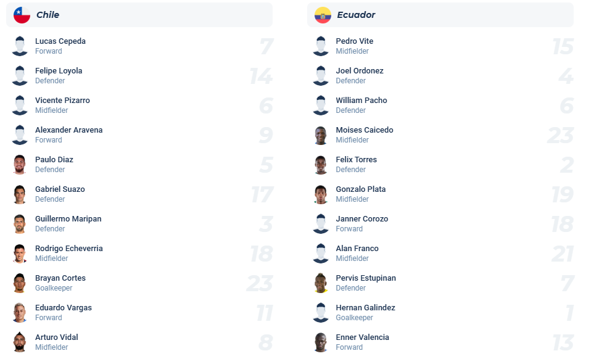Viewport: 594px width, 364px height.
Task: Open William Pacho player name link
Action: (361, 101)
